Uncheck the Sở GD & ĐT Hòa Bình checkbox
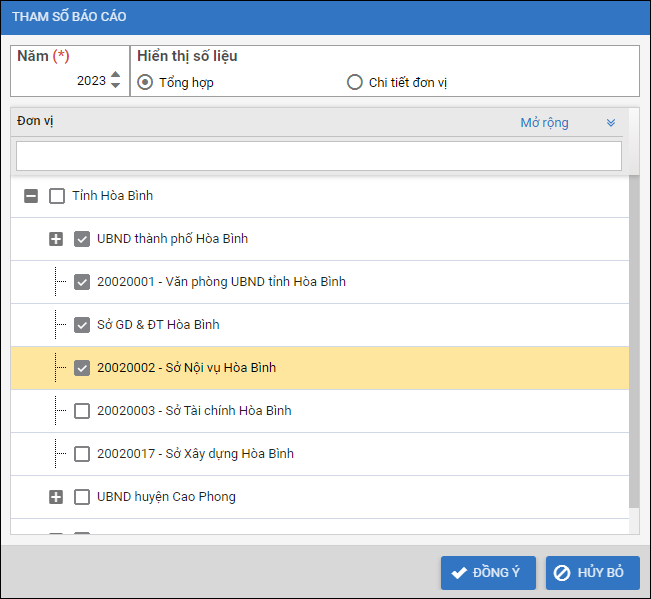Screen dimensions: 651x599 coord(82,325)
